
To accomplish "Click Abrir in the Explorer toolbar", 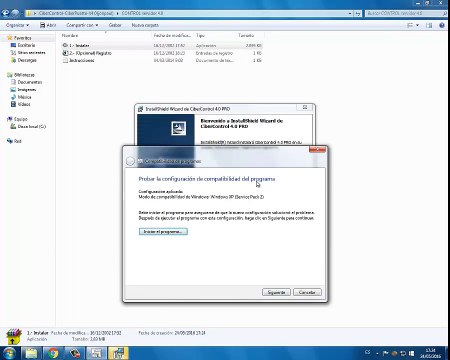I will pyautogui.click(x=48, y=25).
